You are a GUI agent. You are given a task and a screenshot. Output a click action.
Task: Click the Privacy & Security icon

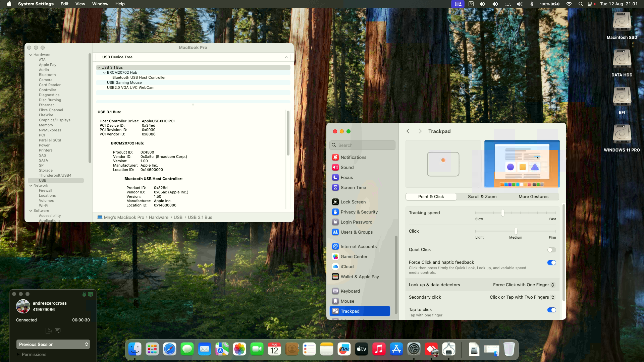[x=335, y=212]
